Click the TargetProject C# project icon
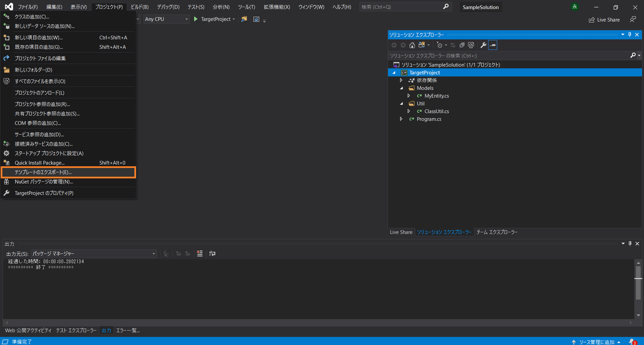This screenshot has width=644, height=345. (404, 73)
